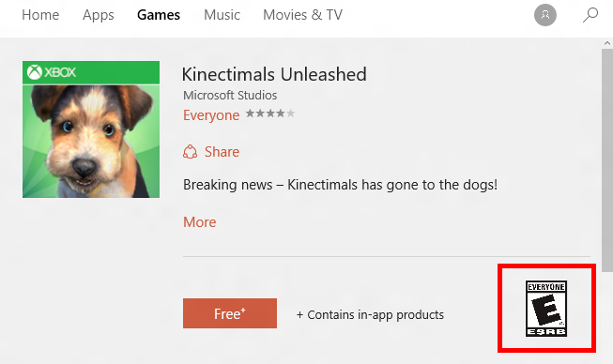Click the Microsoft Studios publisher name
Screen dimensions: 613x364
(x=230, y=95)
